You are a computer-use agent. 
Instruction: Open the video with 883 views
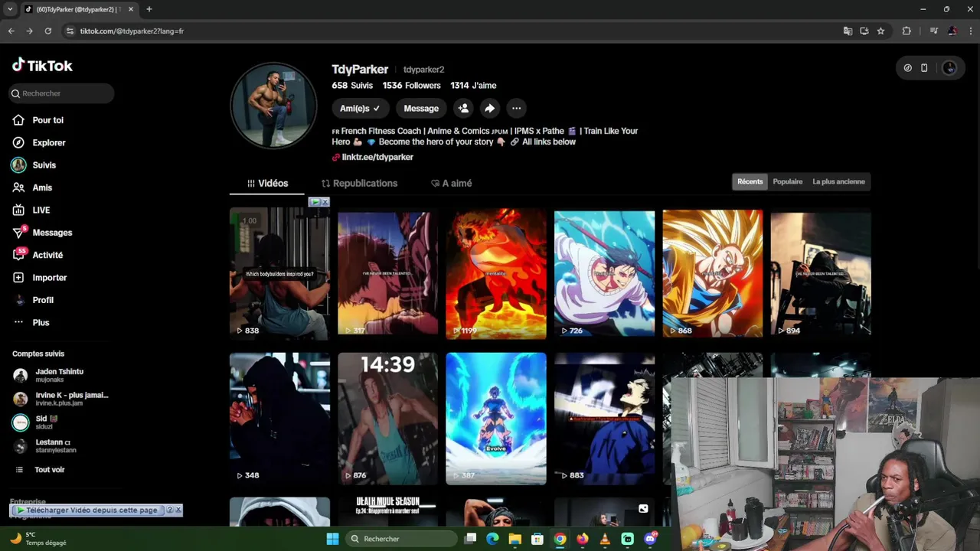coord(604,419)
